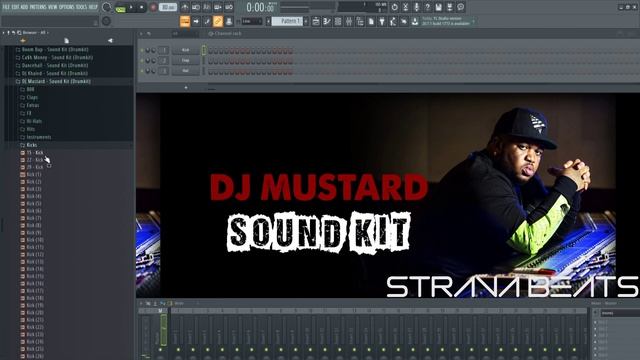Click the microphone recording icon
This screenshot has height=360, width=640.
point(416,7)
